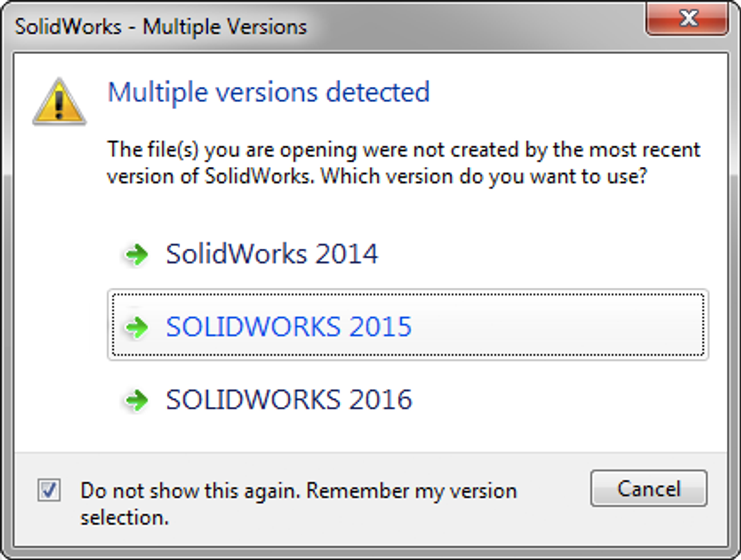The height and width of the screenshot is (560, 741).
Task: Click empty space inside the highlighted 2015 option box
Action: click(556, 326)
